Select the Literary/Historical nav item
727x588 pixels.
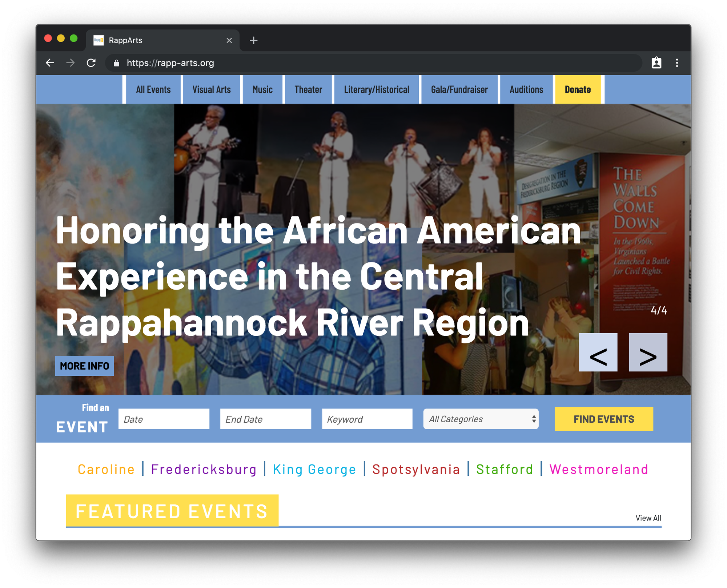click(377, 89)
